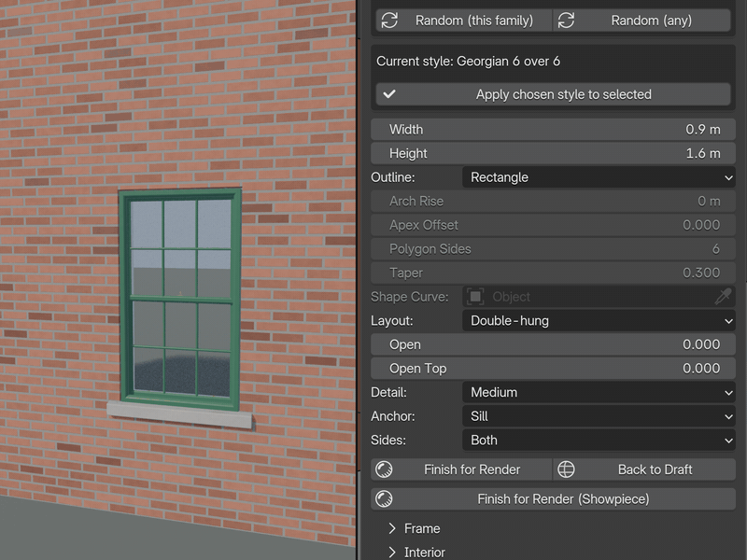Open the Sides dropdown set to Both

click(599, 440)
